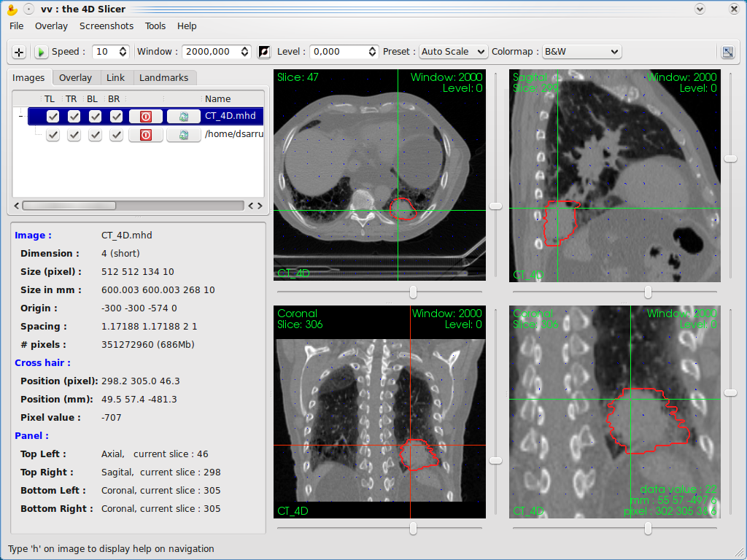
Task: Open the Screenshots menu
Action: click(107, 26)
